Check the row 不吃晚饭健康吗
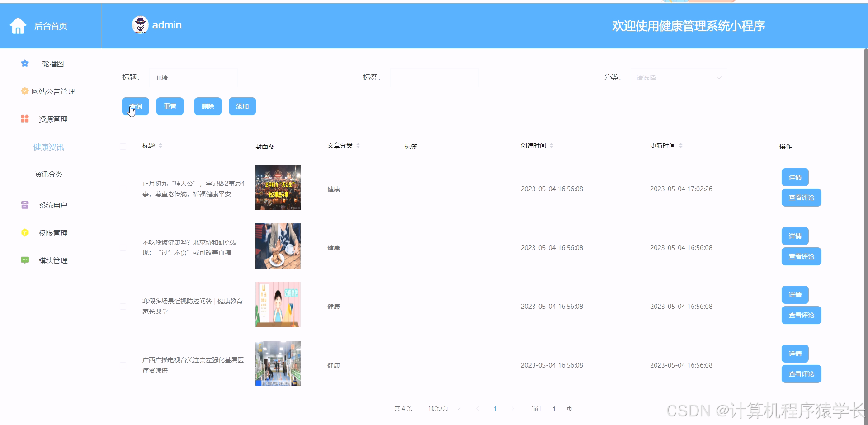The image size is (868, 425). click(x=123, y=248)
